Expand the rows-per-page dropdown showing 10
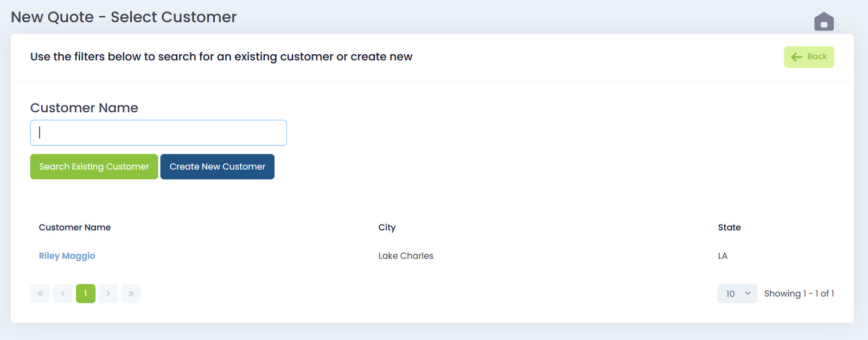Viewport: 868px width, 340px height. pos(737,293)
